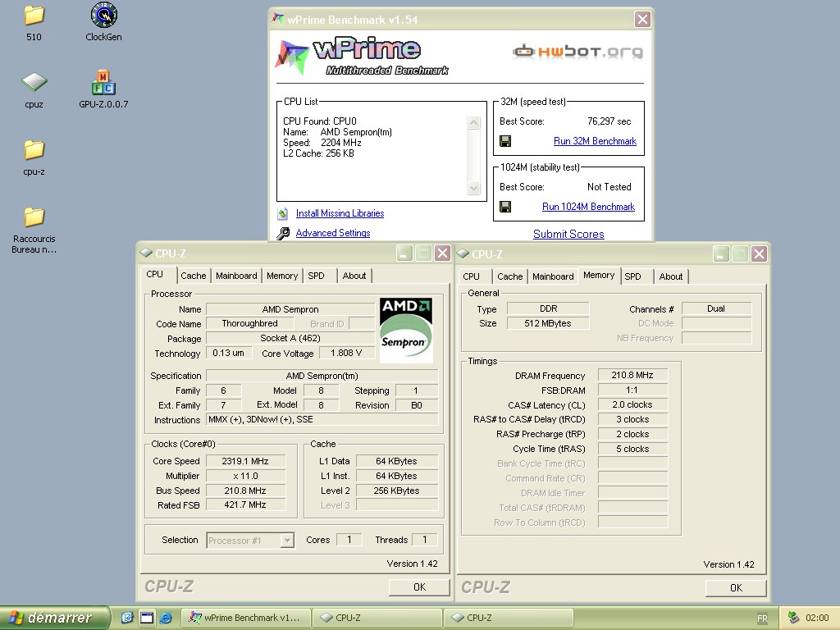Viewport: 840px width, 630px height.
Task: Open About tab in right CPU-Z window
Action: pyautogui.click(x=671, y=276)
